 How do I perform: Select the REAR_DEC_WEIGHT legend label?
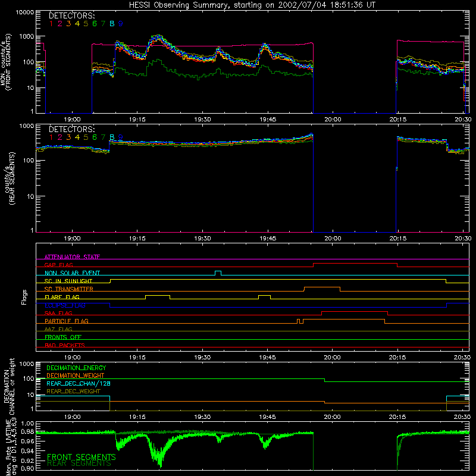point(73,392)
